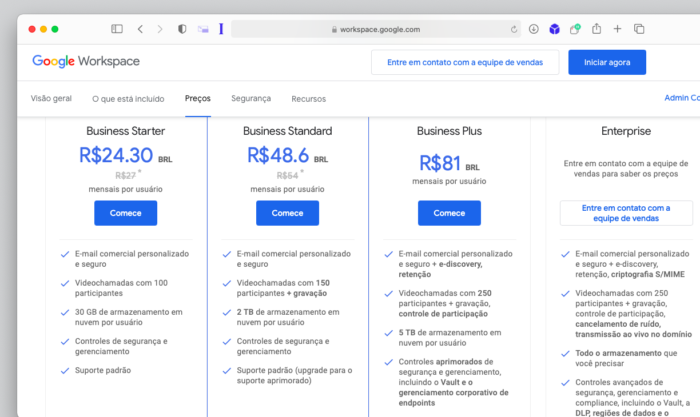Click the Iniciar agora button
The image size is (700, 417).
607,62
